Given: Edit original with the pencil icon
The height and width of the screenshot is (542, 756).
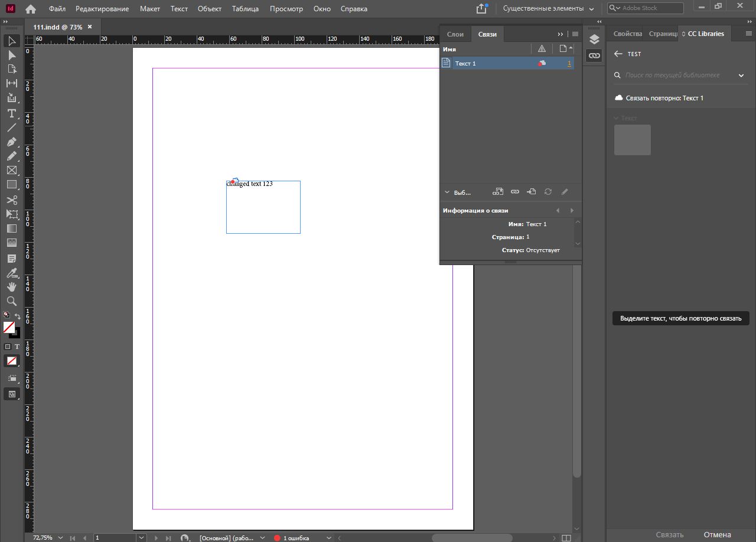Looking at the screenshot, I should 564,191.
